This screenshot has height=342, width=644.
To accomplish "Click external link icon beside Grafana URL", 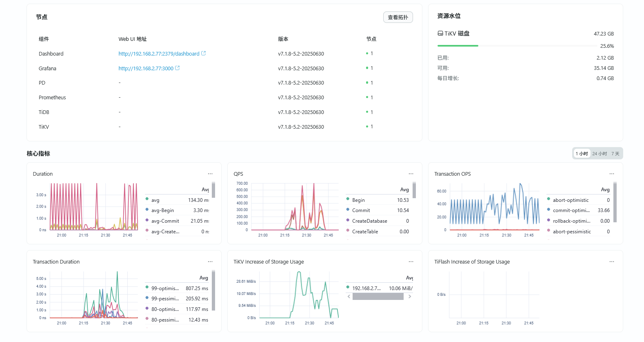I will click(178, 68).
